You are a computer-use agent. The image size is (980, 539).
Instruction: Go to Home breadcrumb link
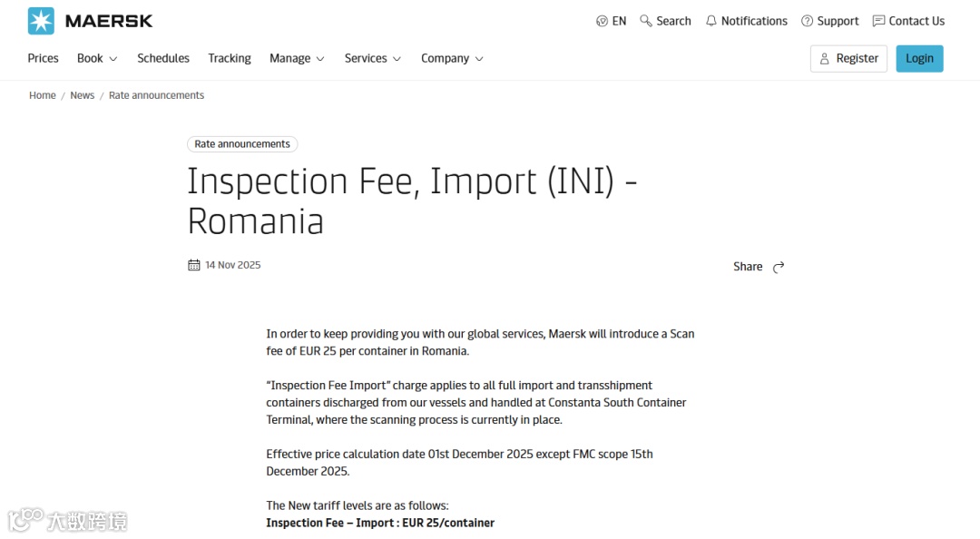pyautogui.click(x=43, y=95)
